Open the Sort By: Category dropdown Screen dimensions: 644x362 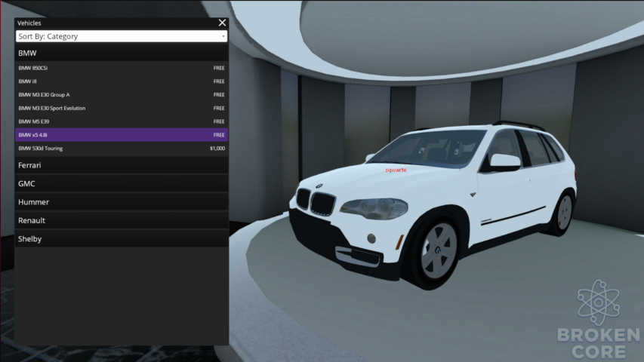[122, 36]
